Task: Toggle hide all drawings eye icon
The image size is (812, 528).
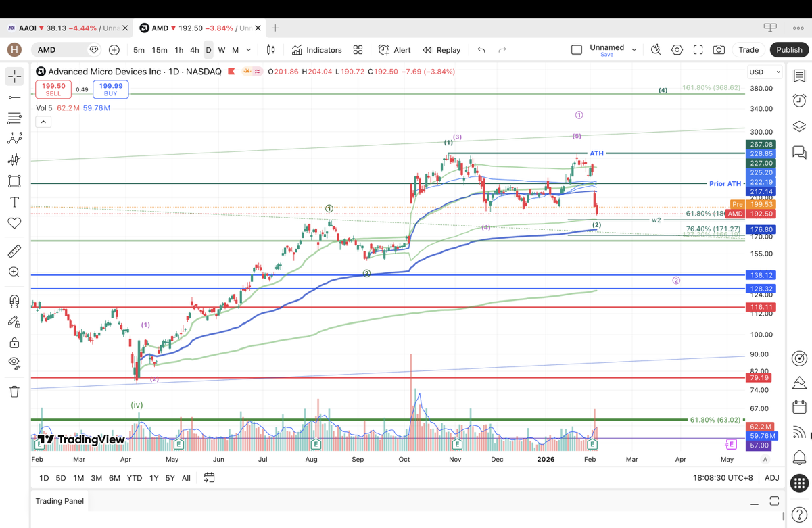Action: tap(14, 363)
